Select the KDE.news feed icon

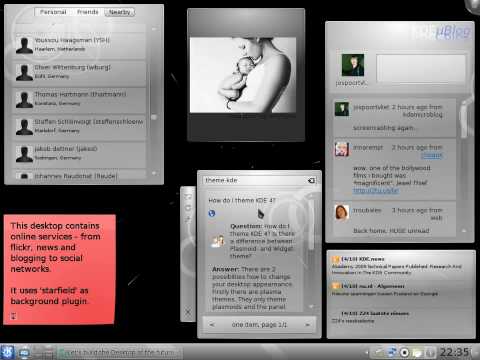(x=336, y=259)
